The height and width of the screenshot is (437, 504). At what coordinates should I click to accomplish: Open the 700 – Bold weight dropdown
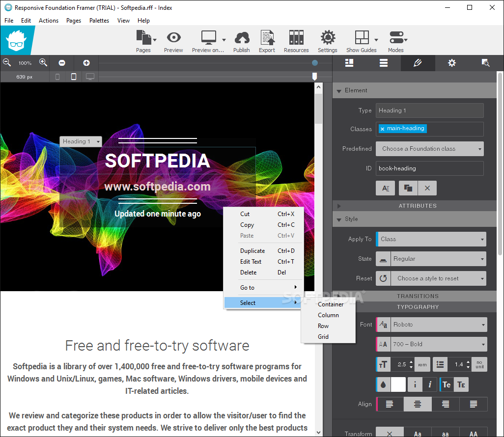click(x=439, y=344)
